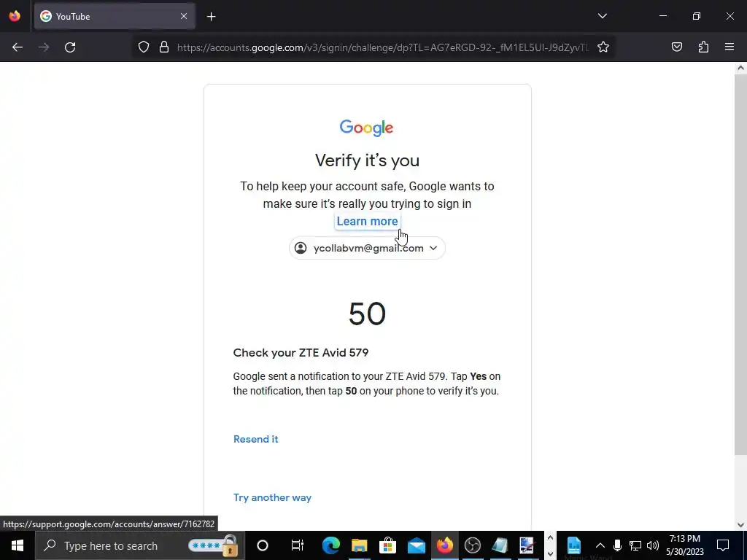This screenshot has width=747, height=560.
Task: Click the address bar URL
Action: (382, 47)
